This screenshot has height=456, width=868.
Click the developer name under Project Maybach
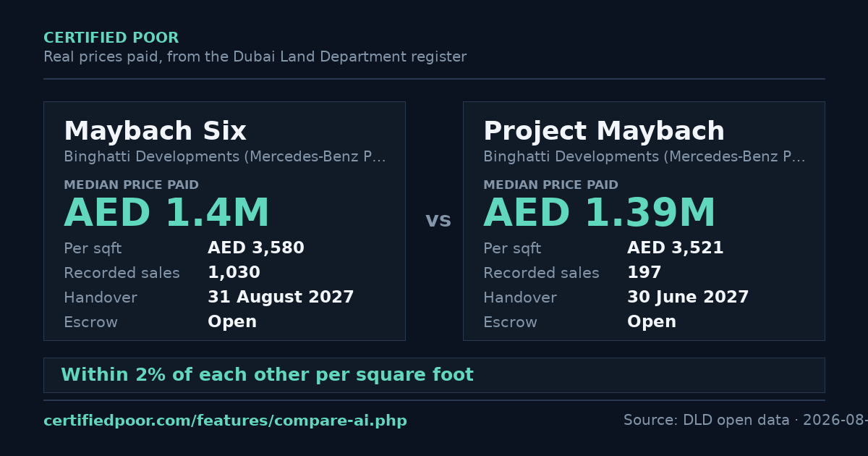pyautogui.click(x=644, y=157)
